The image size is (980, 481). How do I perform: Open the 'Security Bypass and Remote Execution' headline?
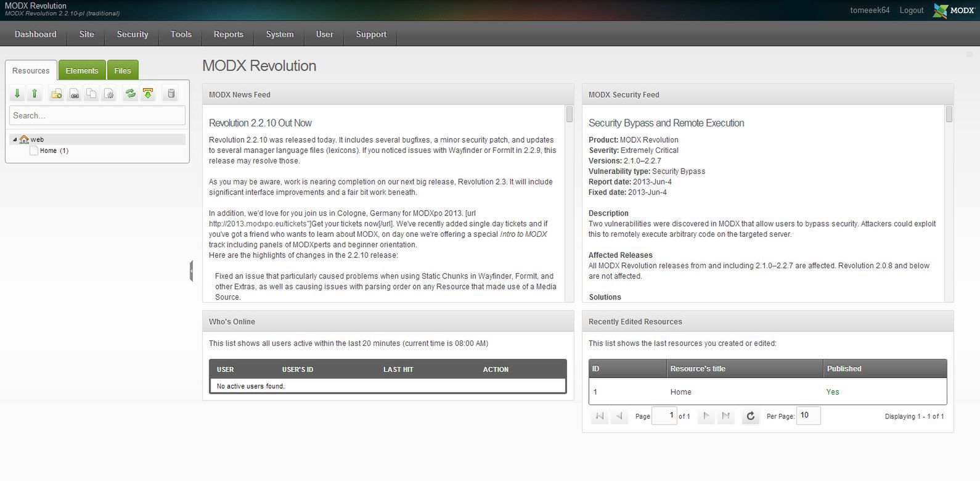pyautogui.click(x=666, y=123)
